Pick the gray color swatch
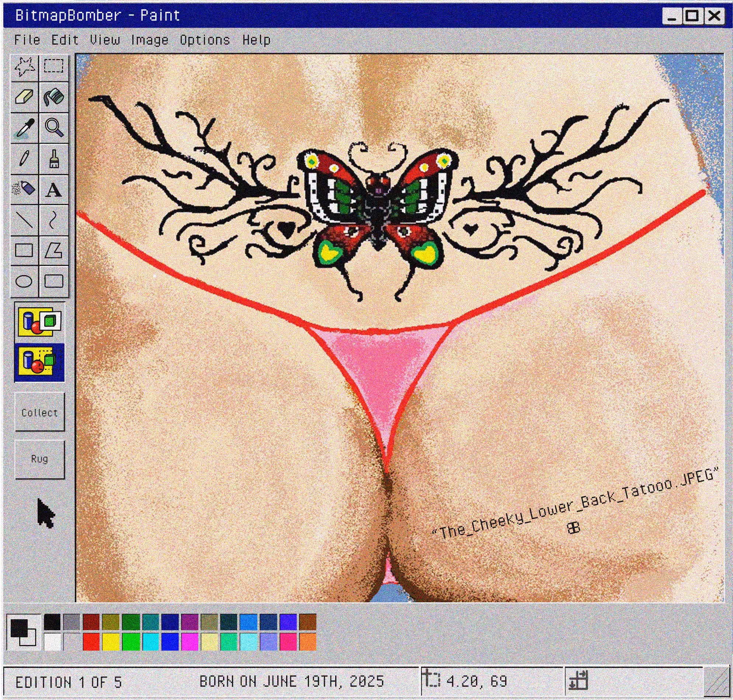This screenshot has width=733, height=700. pyautogui.click(x=72, y=622)
